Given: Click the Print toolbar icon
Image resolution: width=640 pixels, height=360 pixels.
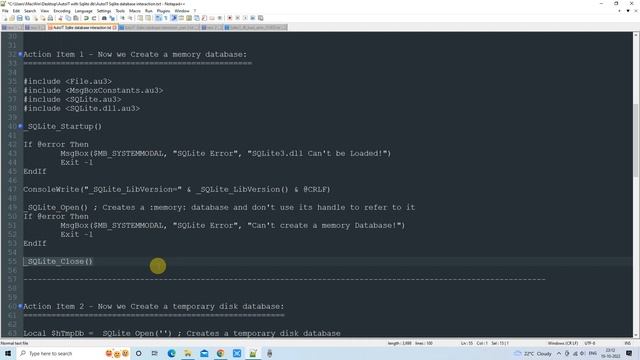Looking at the screenshot, I should [50, 18].
